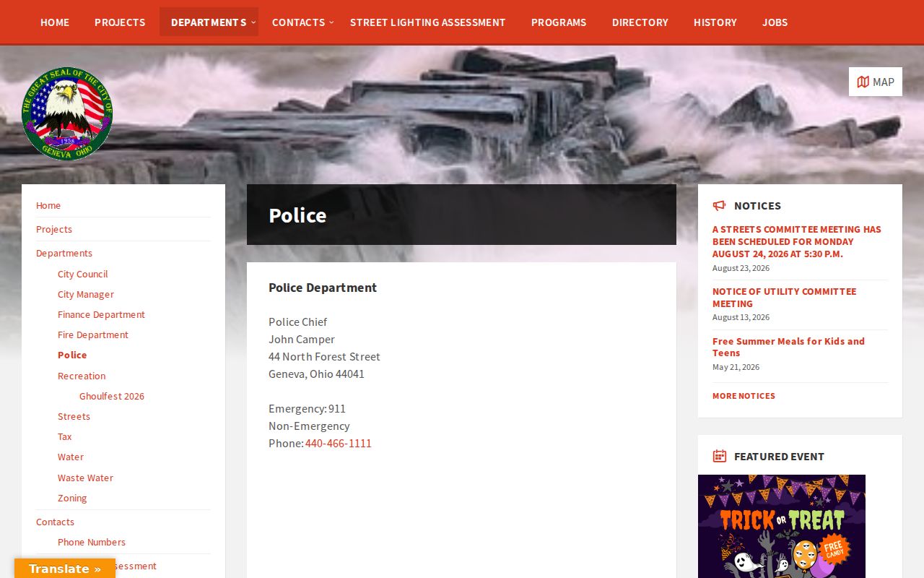This screenshot has width=924, height=578.
Task: Open Notice of Utility Committee Meeting
Action: tap(784, 297)
